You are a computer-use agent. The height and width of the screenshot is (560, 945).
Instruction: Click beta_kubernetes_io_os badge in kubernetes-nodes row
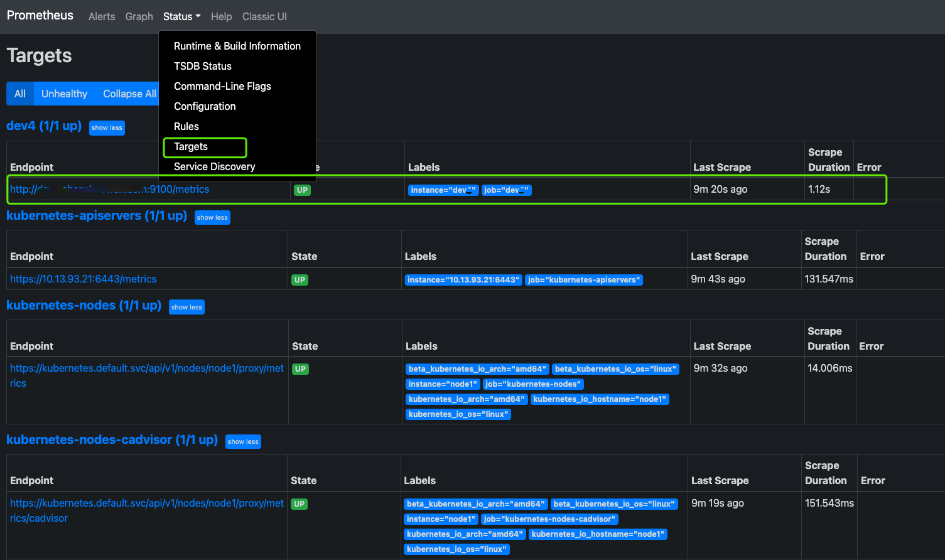(616, 369)
